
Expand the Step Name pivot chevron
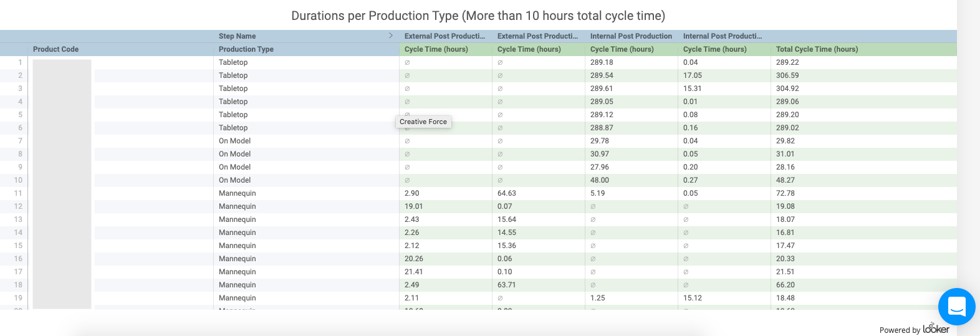click(391, 36)
